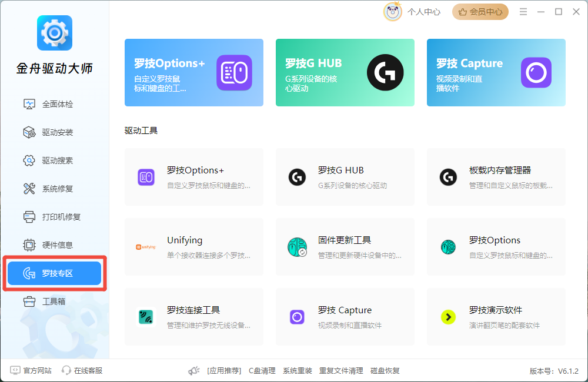Open C盘清理 recommended app
Viewport: 588px width, 382px height.
pyautogui.click(x=262, y=371)
